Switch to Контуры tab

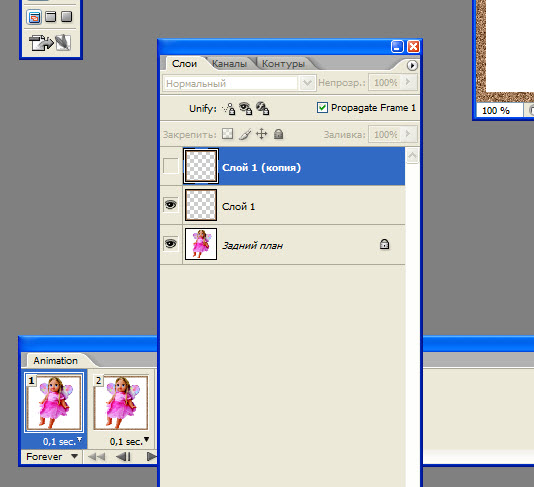(x=283, y=64)
